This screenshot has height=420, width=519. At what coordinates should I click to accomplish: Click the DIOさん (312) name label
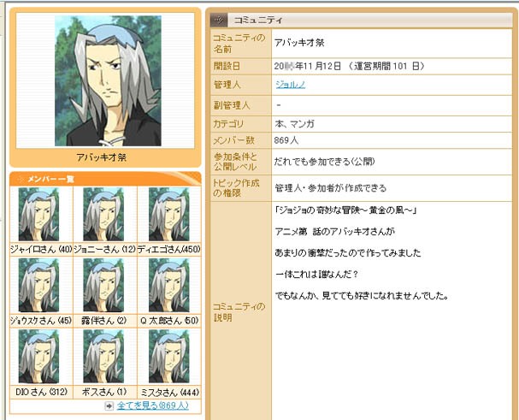[x=41, y=393]
